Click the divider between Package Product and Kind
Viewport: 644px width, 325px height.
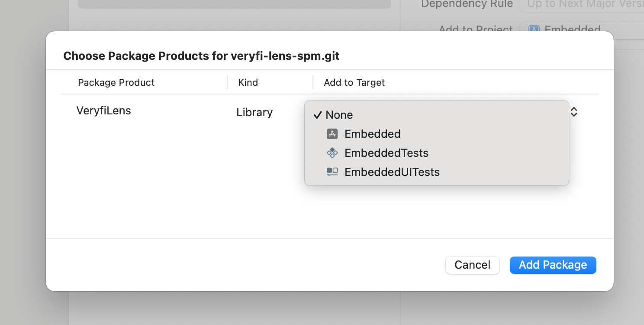tap(227, 82)
